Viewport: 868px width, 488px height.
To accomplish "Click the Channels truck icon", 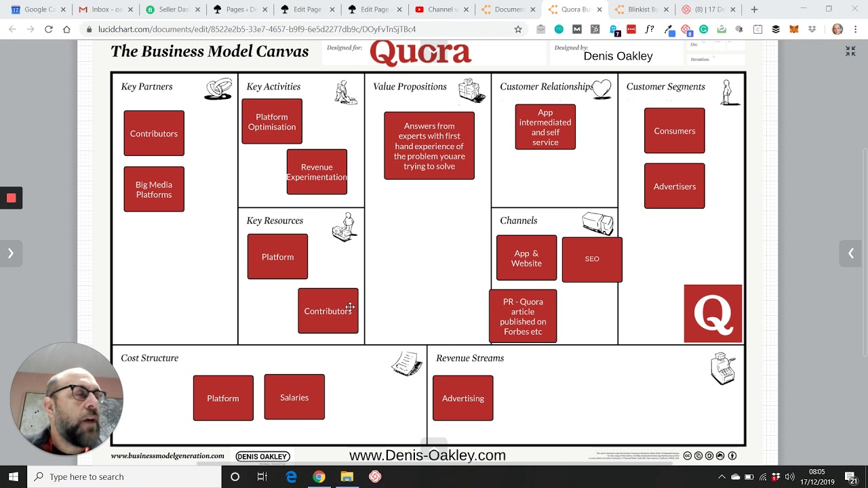I will click(598, 224).
